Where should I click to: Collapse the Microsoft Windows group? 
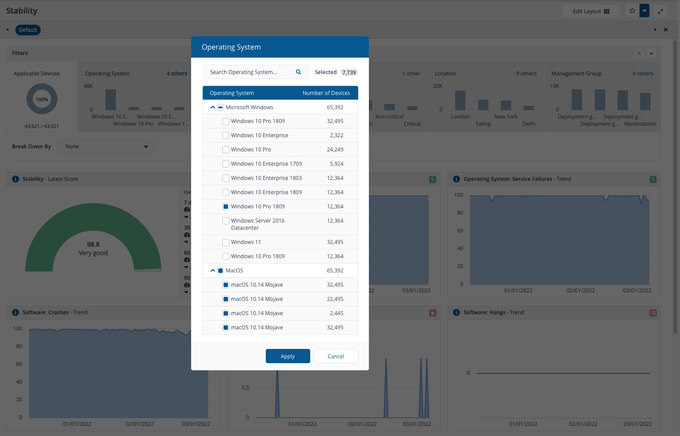(212, 106)
